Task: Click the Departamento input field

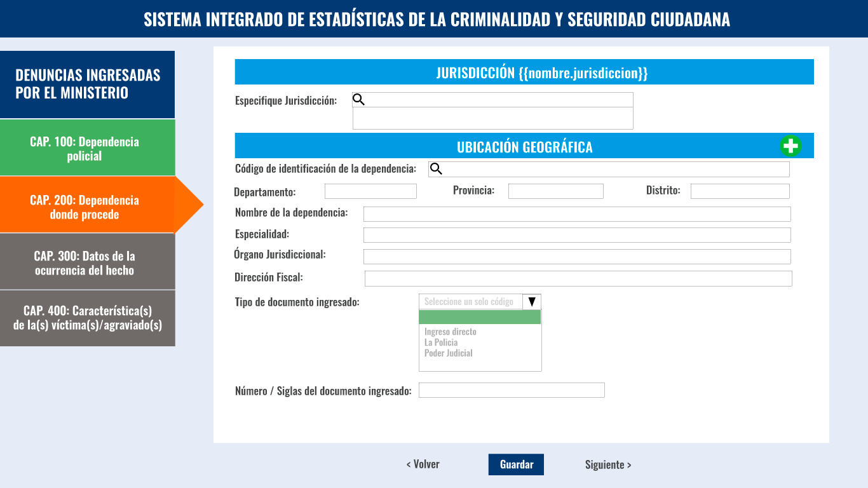Action: point(370,191)
